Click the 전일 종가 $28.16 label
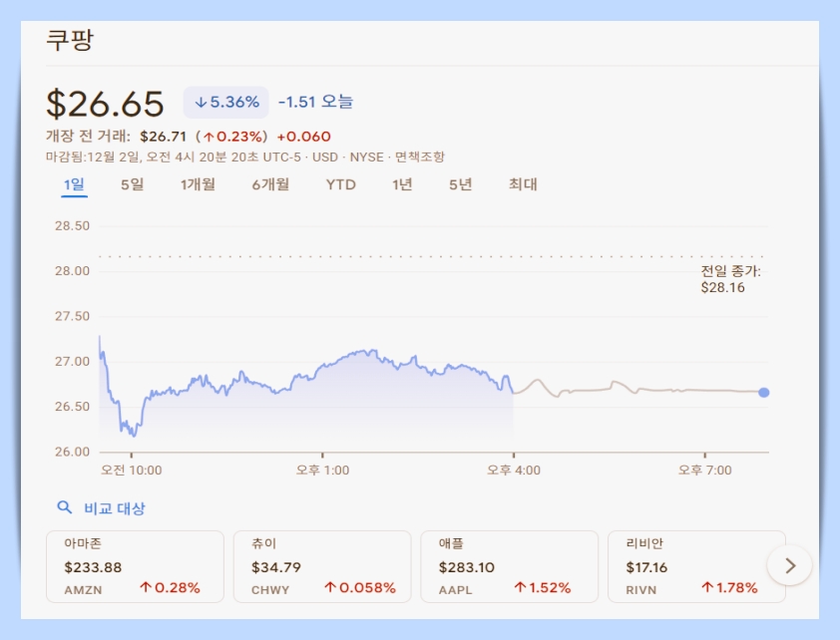The height and width of the screenshot is (640, 840). tap(730, 279)
